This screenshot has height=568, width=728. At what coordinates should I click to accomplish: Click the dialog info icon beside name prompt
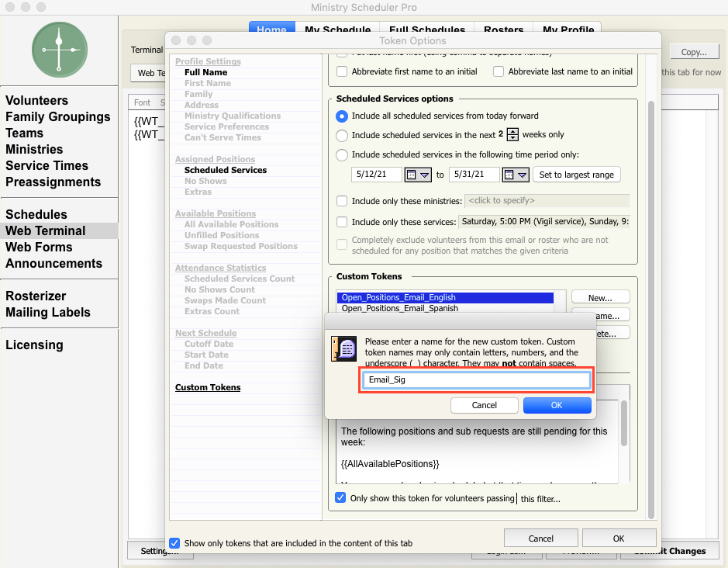pos(343,350)
